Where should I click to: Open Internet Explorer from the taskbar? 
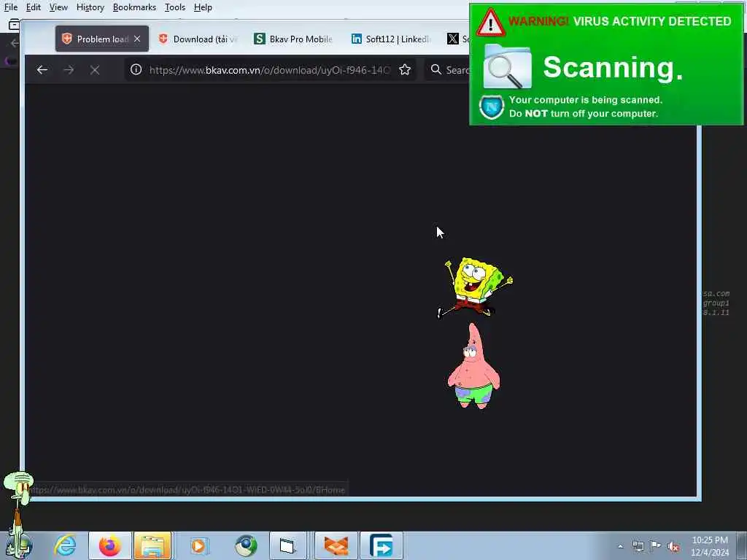coord(65,545)
